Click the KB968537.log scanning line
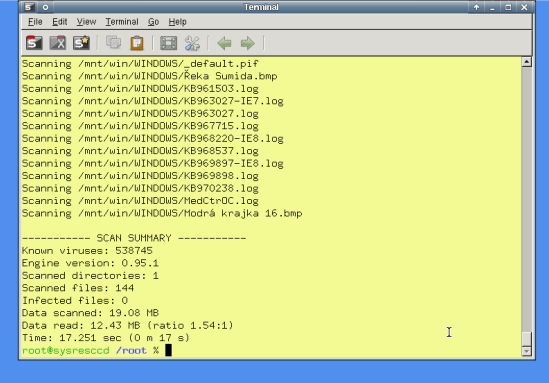Image resolution: width=549 pixels, height=383 pixels. click(140, 151)
